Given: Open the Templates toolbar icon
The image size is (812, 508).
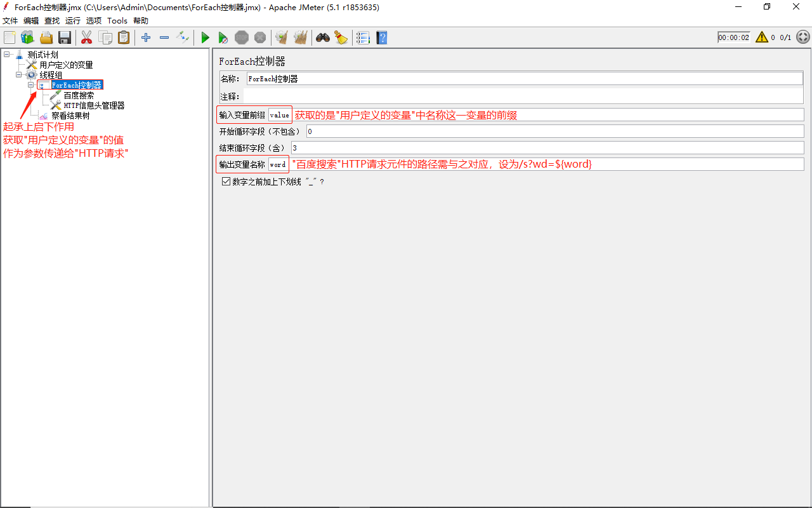Looking at the screenshot, I should coord(27,37).
